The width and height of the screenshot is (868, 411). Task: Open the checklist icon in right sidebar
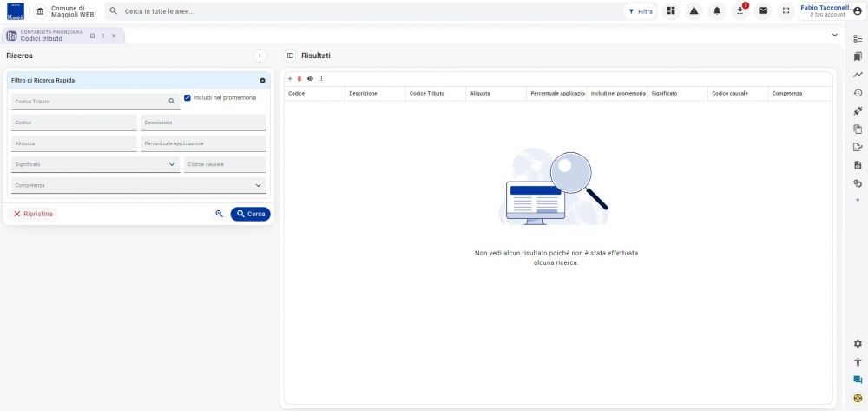pos(858,39)
